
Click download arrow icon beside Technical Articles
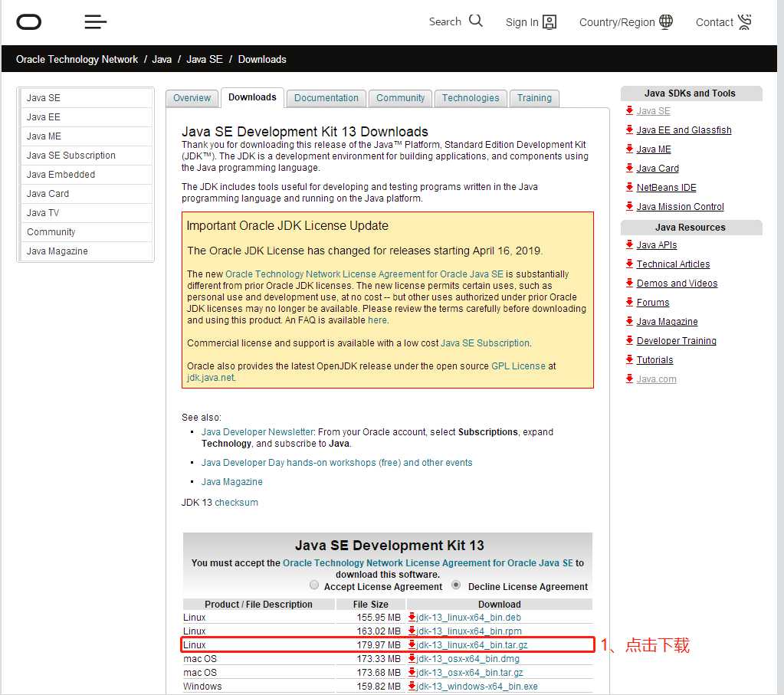(x=629, y=264)
